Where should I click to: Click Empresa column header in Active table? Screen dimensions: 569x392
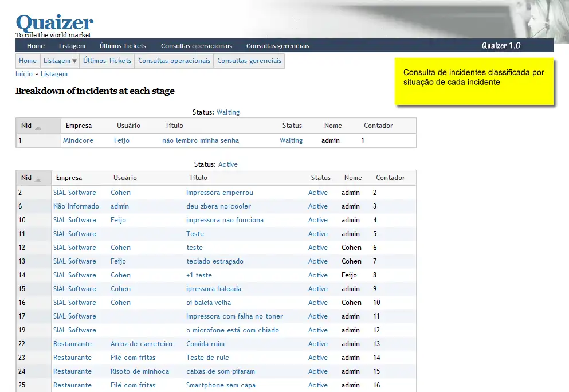(x=69, y=178)
